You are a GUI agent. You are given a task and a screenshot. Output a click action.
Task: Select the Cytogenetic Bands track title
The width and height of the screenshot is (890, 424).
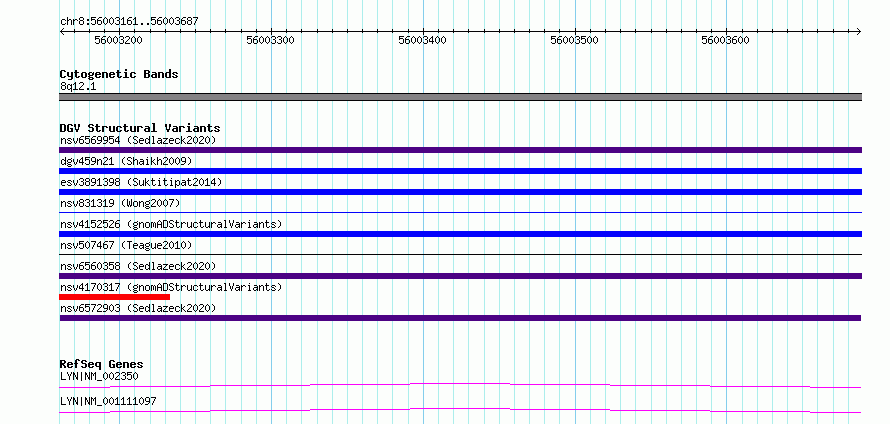[119, 74]
